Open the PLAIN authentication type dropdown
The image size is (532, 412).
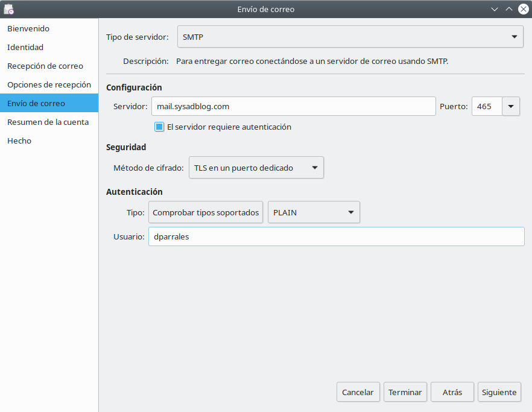coord(314,212)
